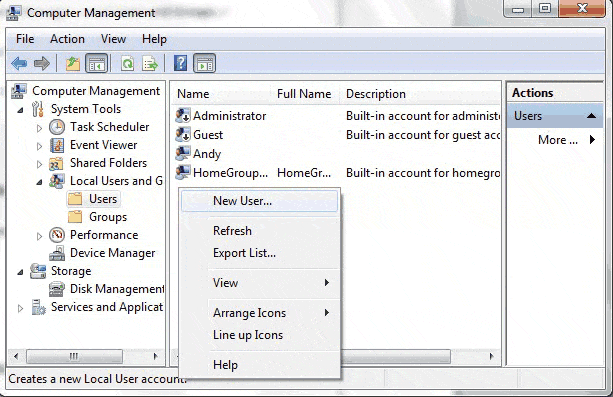Collapse the Storage tree node
Viewport: 613px width, 397px height.
[x=20, y=272]
